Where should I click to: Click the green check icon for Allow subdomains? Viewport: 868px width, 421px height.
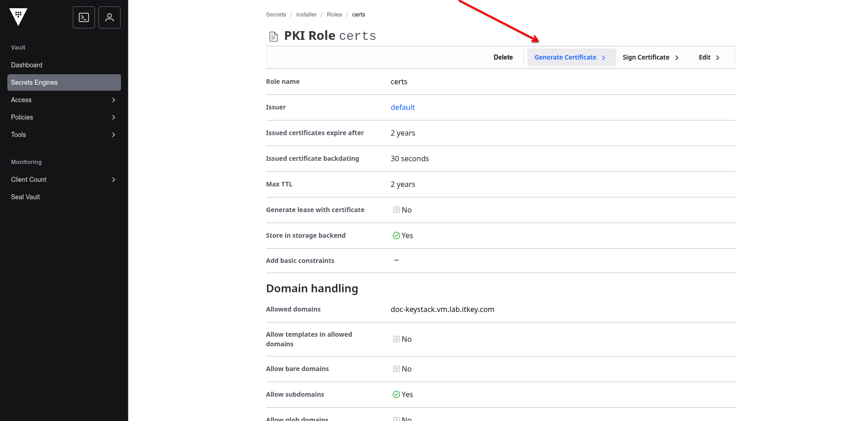tap(396, 394)
